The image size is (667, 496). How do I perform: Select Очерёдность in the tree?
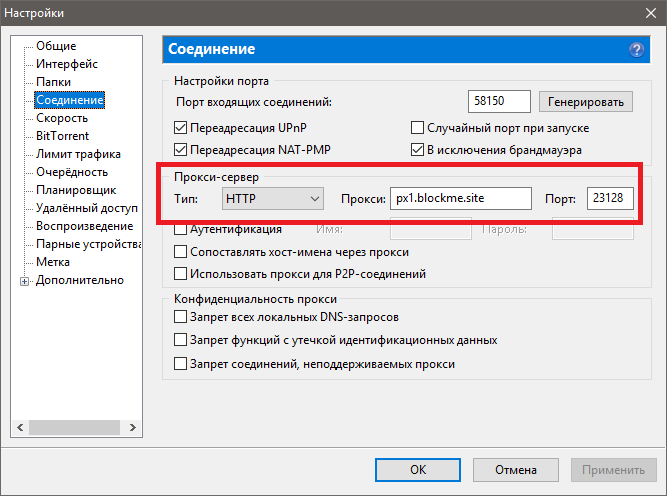pos(72,172)
